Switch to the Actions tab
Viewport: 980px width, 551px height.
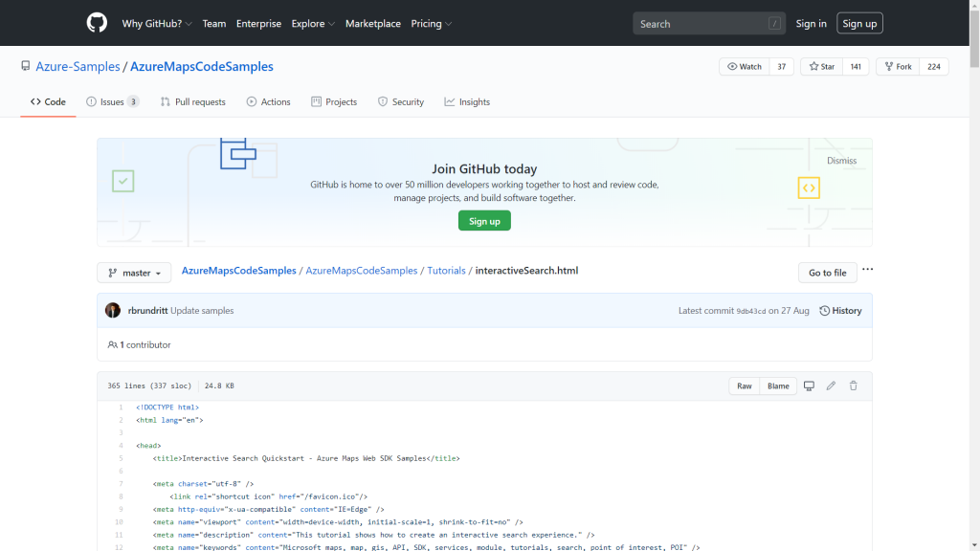268,101
